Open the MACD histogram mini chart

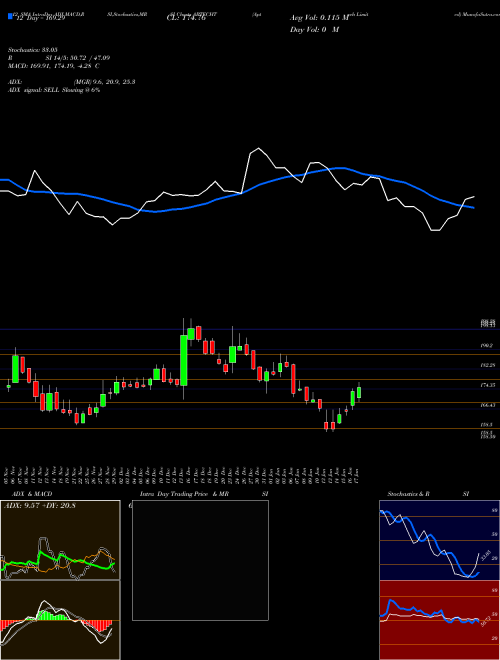click(x=60, y=620)
